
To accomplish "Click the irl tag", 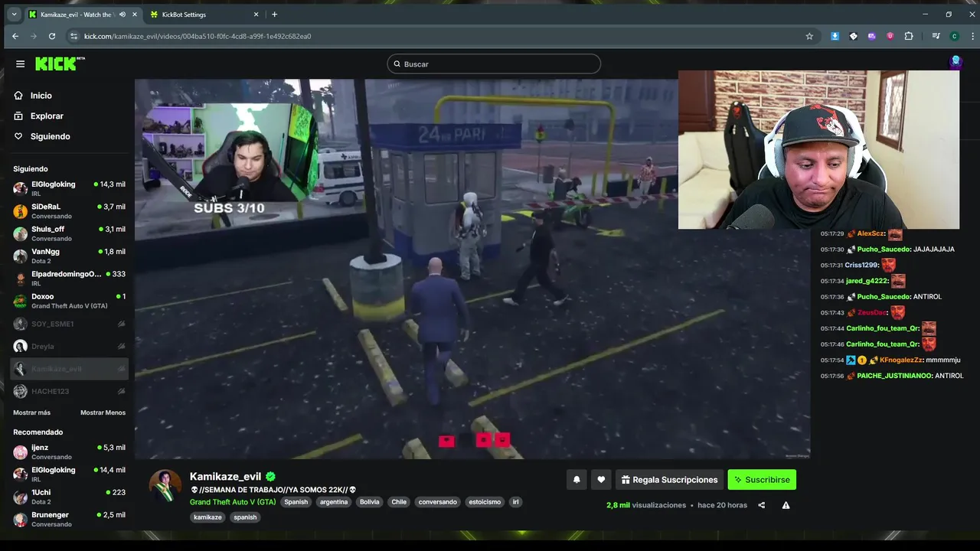I will [x=516, y=502].
